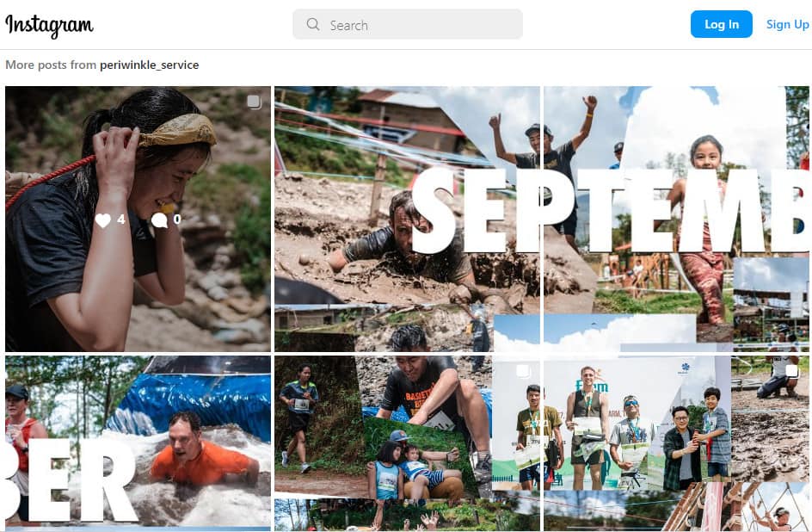The width and height of the screenshot is (812, 532).
Task: Open the mud crawl SEPTEMB post thumbnail
Action: point(407,220)
